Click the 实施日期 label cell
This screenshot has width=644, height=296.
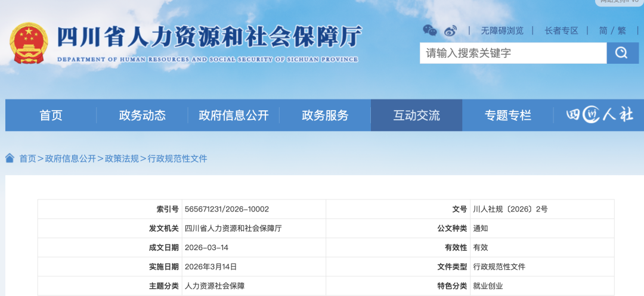[110, 267]
